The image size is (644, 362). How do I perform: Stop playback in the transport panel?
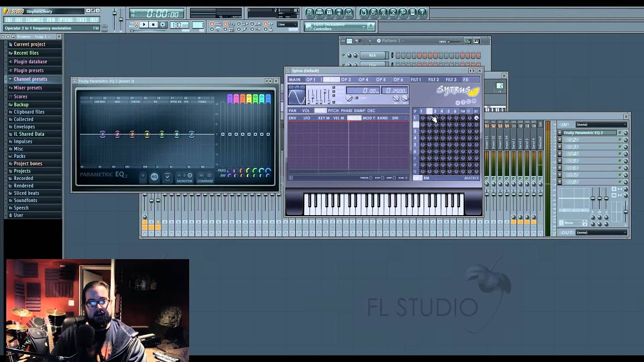pos(153,24)
